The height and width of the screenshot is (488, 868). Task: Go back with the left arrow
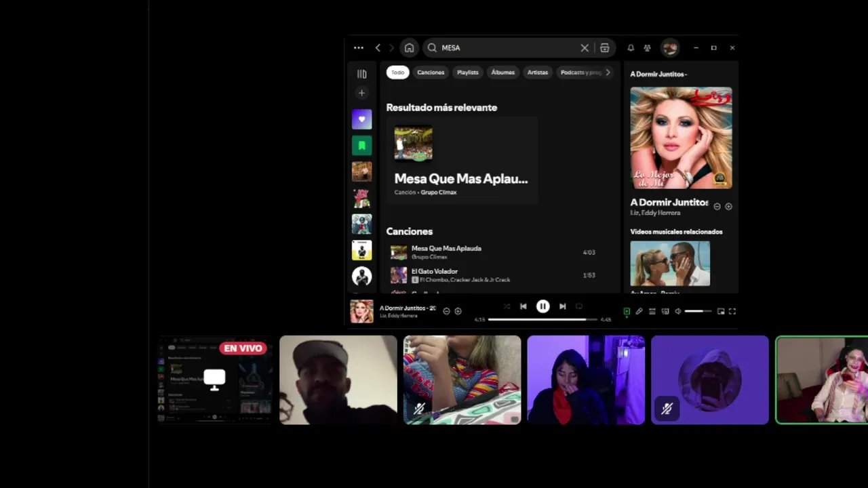coord(378,48)
